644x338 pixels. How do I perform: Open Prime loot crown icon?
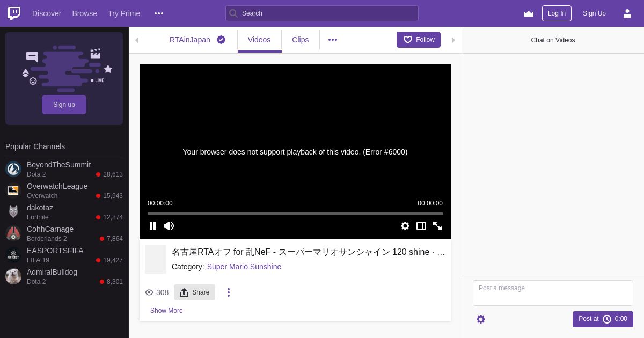(x=529, y=13)
